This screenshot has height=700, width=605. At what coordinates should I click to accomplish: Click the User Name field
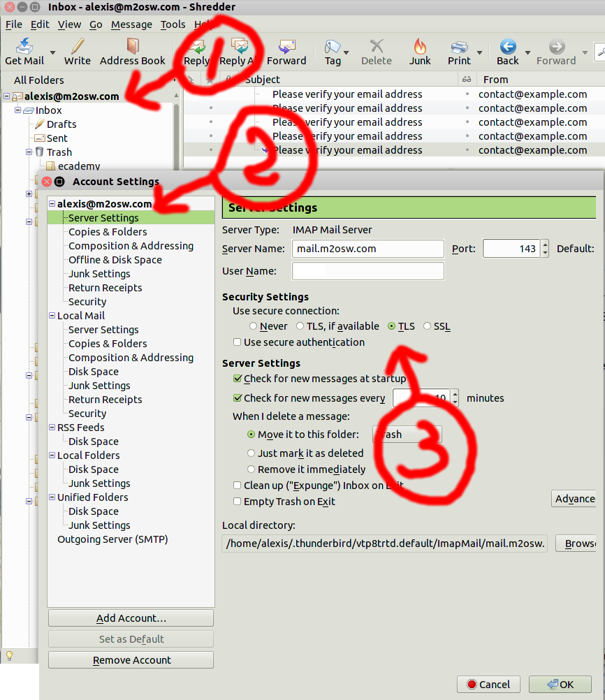pyautogui.click(x=368, y=271)
